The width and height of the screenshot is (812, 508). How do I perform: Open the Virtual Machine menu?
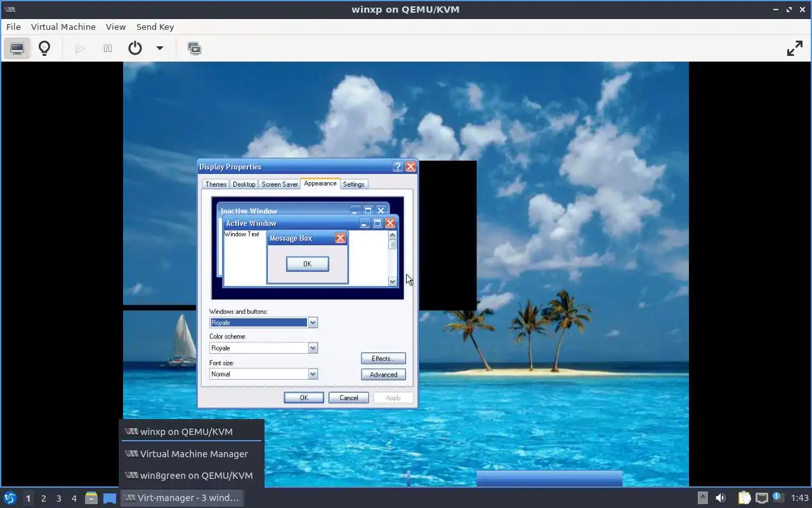[63, 27]
